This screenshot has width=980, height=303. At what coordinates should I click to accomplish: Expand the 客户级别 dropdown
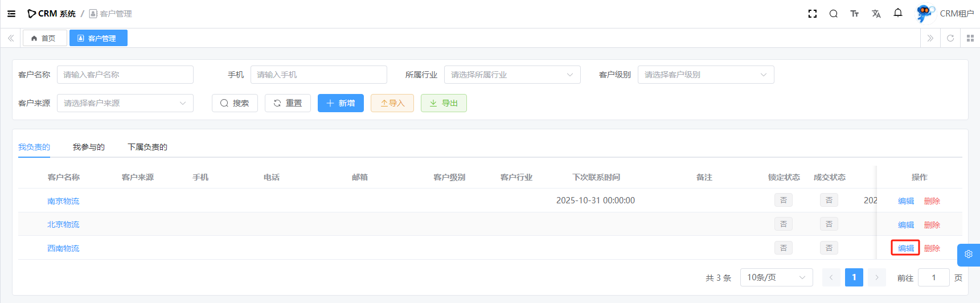point(706,75)
